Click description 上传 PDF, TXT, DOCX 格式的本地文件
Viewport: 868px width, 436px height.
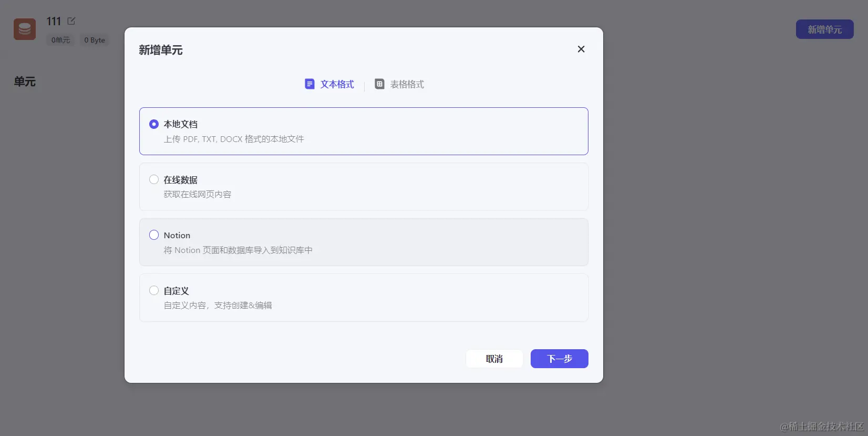[x=234, y=139]
